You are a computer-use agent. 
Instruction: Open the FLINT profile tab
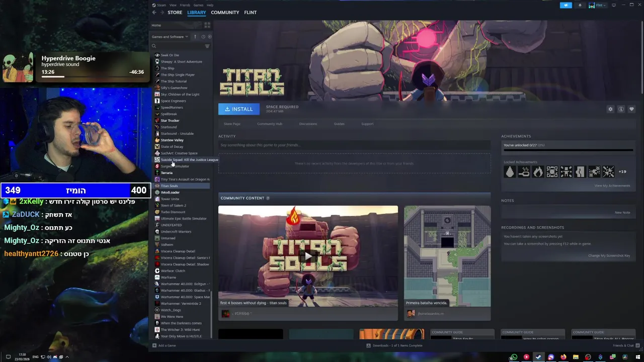coord(250,13)
